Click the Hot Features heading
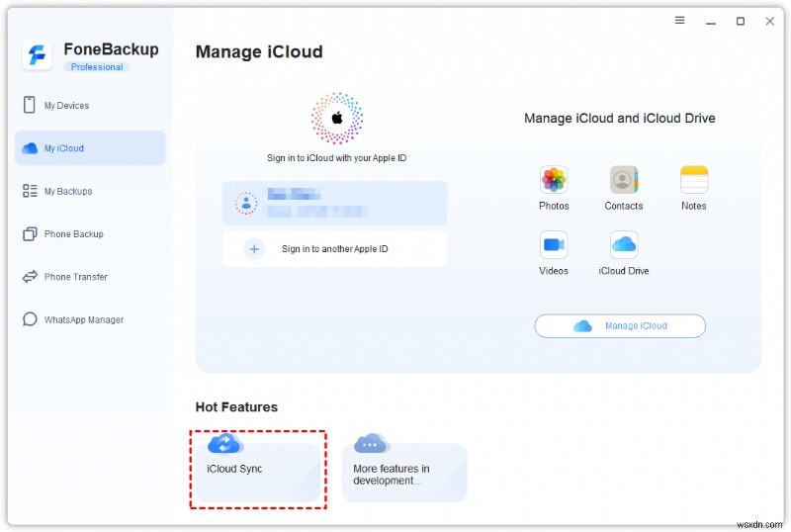 pyautogui.click(x=236, y=406)
